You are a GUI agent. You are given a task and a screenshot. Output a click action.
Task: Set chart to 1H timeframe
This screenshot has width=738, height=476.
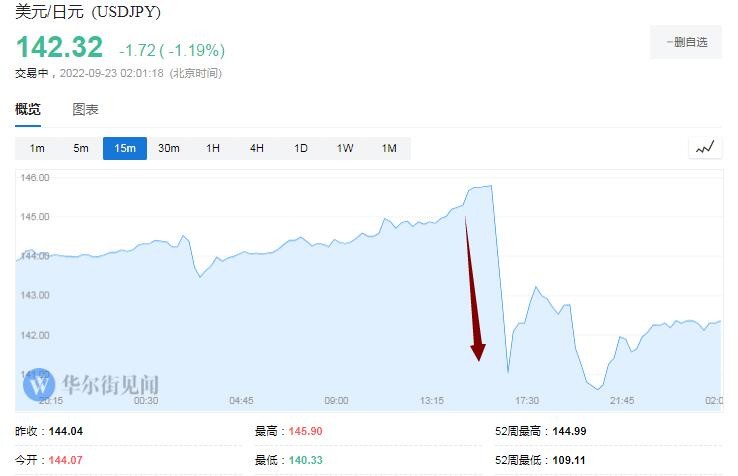pos(213,149)
